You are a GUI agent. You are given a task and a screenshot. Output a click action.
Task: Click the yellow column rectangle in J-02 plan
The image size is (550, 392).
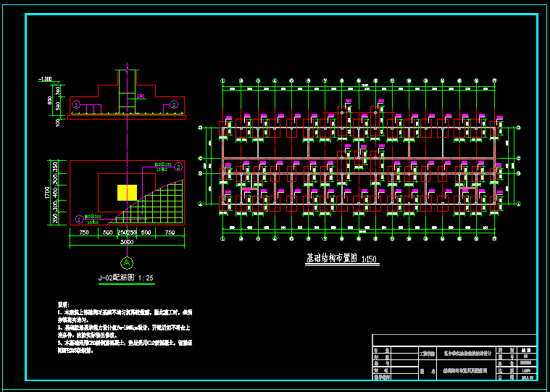pyautogui.click(x=127, y=192)
